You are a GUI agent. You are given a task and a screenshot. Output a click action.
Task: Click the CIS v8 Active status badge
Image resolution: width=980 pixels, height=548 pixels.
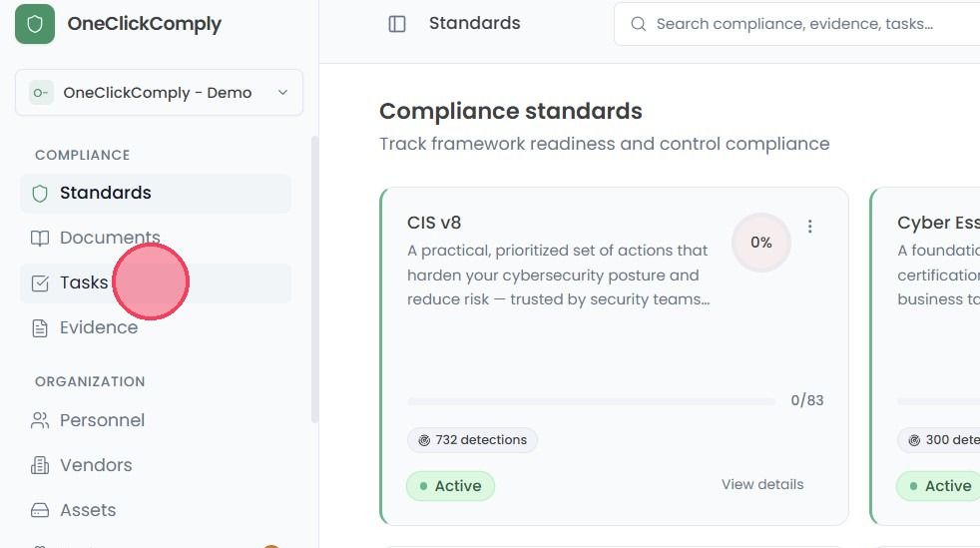[x=451, y=486]
